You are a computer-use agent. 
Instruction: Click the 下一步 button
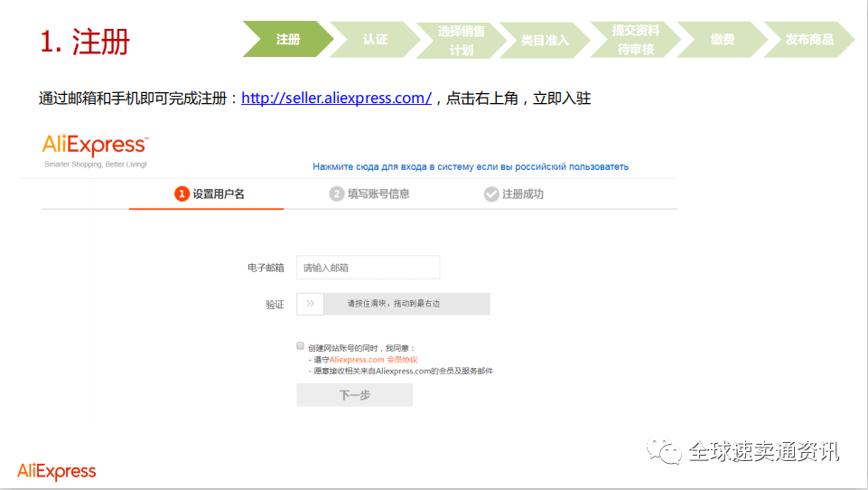click(354, 395)
